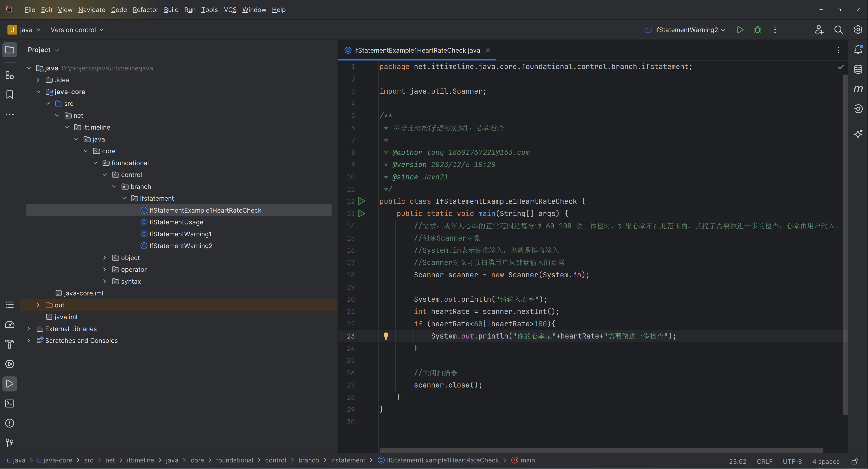Open the Structure tool window
The height and width of the screenshot is (469, 868).
coord(10,75)
